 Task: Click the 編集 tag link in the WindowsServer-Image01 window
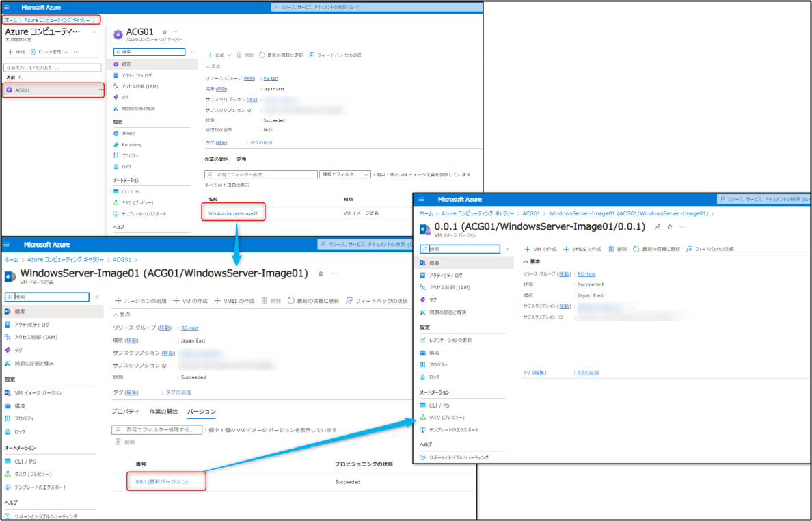coord(131,392)
